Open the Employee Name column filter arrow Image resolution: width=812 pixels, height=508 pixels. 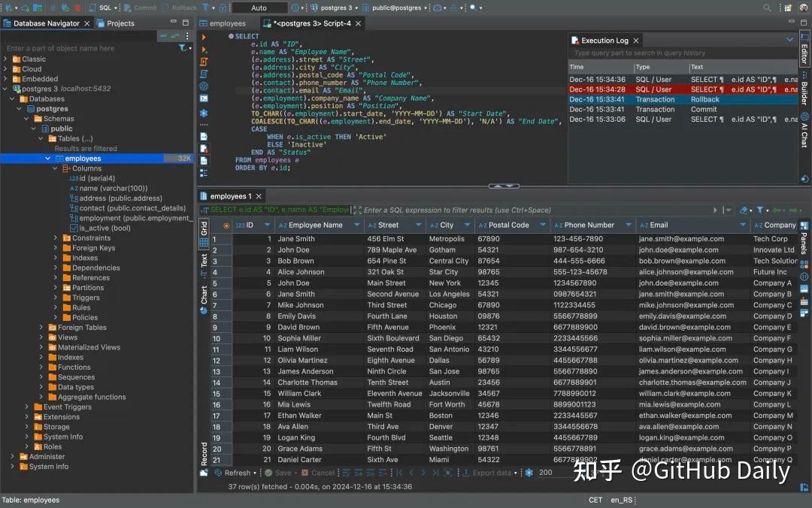point(356,225)
